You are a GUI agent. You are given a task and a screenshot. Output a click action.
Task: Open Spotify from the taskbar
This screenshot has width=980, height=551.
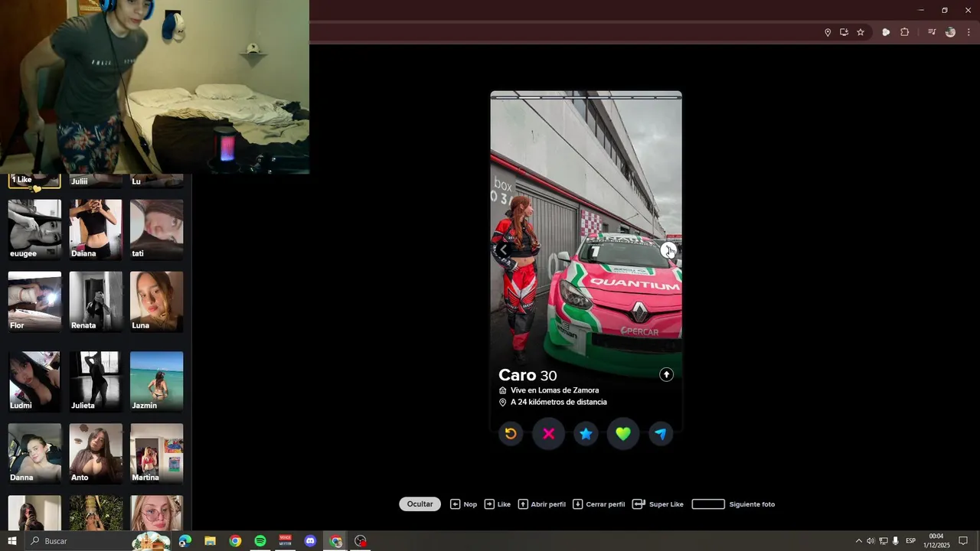[260, 541]
